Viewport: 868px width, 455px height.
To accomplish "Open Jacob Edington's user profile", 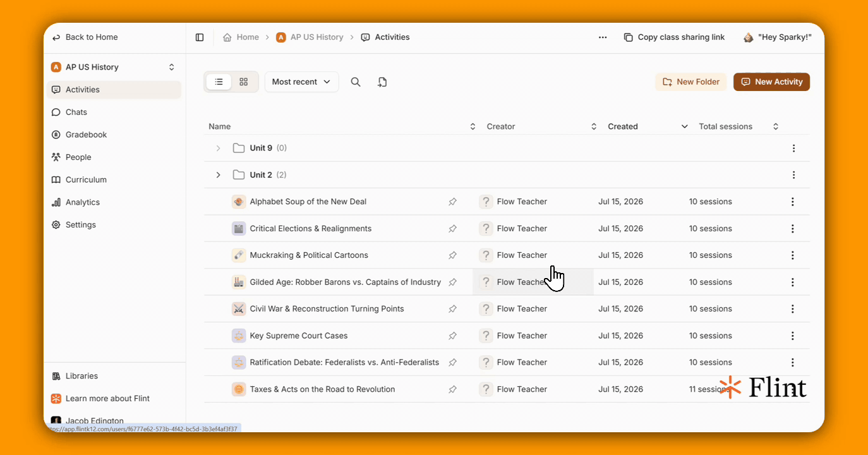I will point(94,421).
